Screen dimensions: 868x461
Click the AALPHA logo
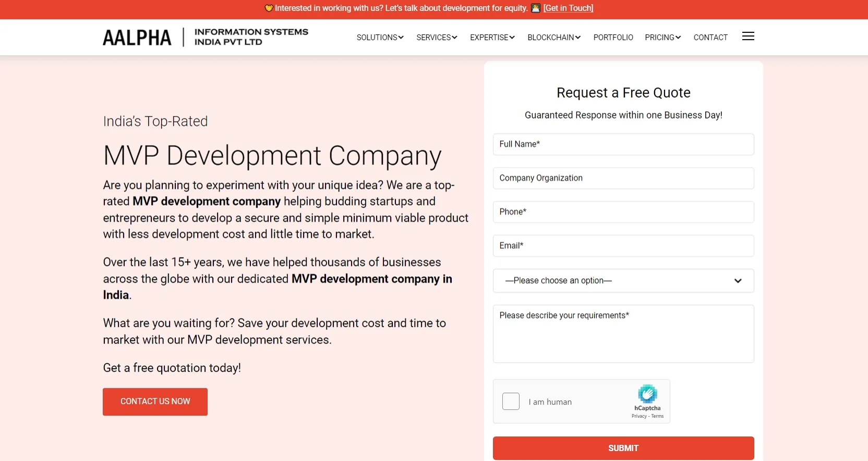click(x=137, y=38)
